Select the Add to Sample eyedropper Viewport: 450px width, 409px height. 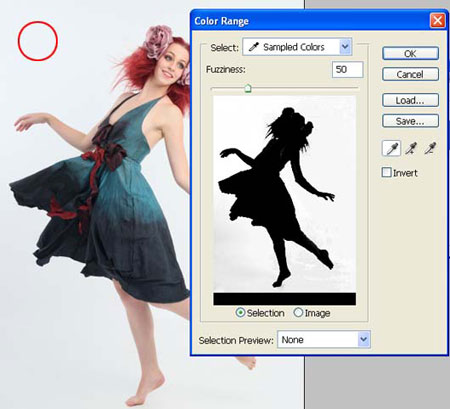click(411, 148)
